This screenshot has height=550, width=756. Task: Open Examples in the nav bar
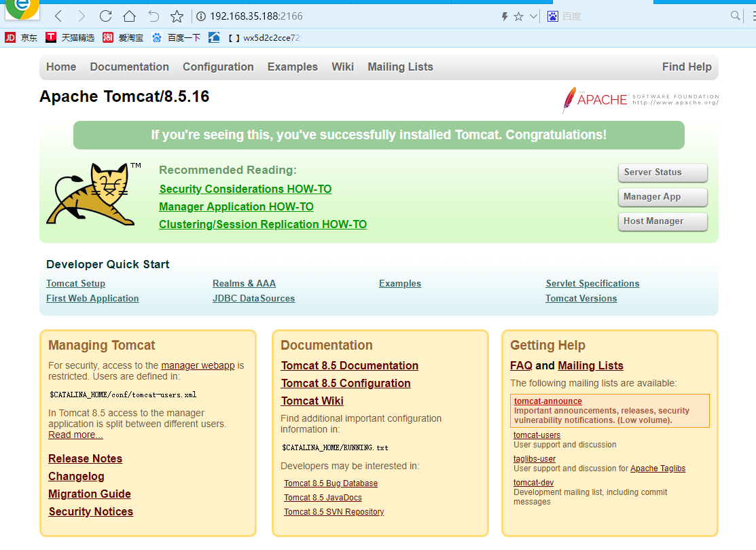point(293,67)
